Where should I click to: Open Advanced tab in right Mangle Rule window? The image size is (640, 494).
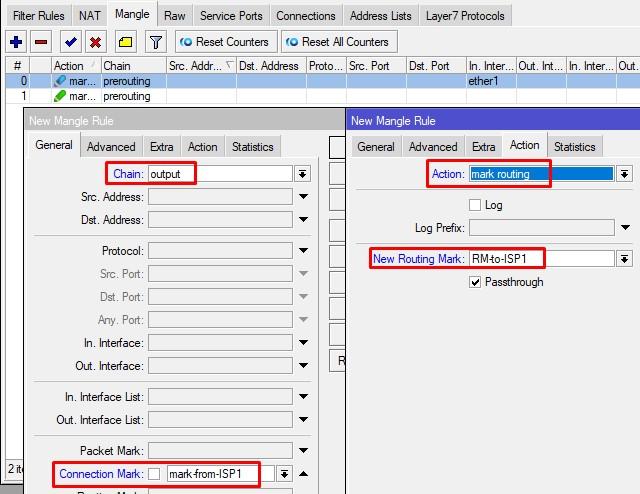pyautogui.click(x=433, y=147)
